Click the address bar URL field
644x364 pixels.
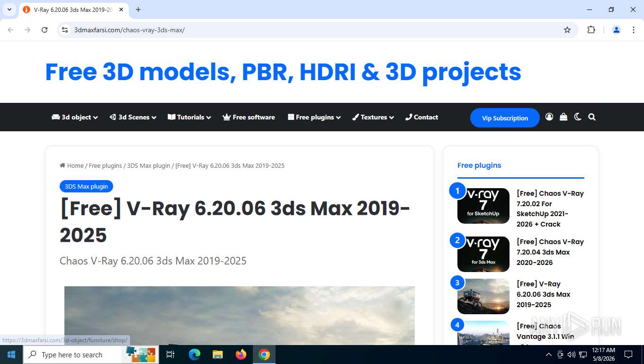pyautogui.click(x=313, y=30)
